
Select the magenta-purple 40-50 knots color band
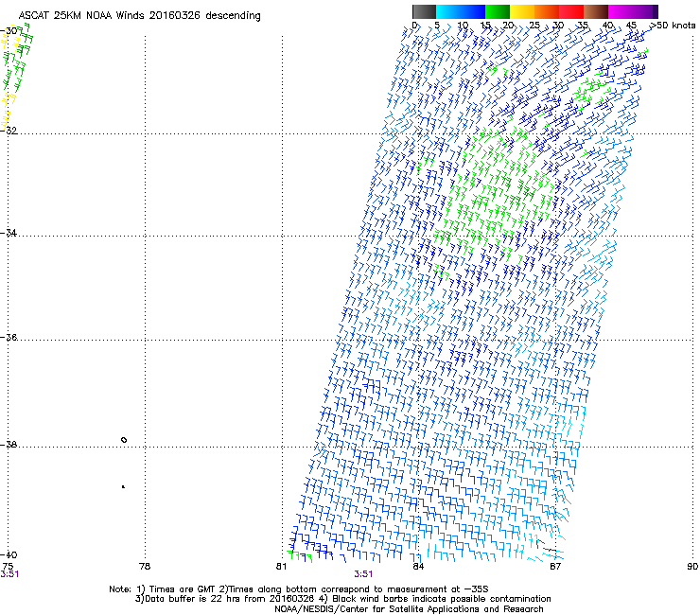click(x=633, y=11)
